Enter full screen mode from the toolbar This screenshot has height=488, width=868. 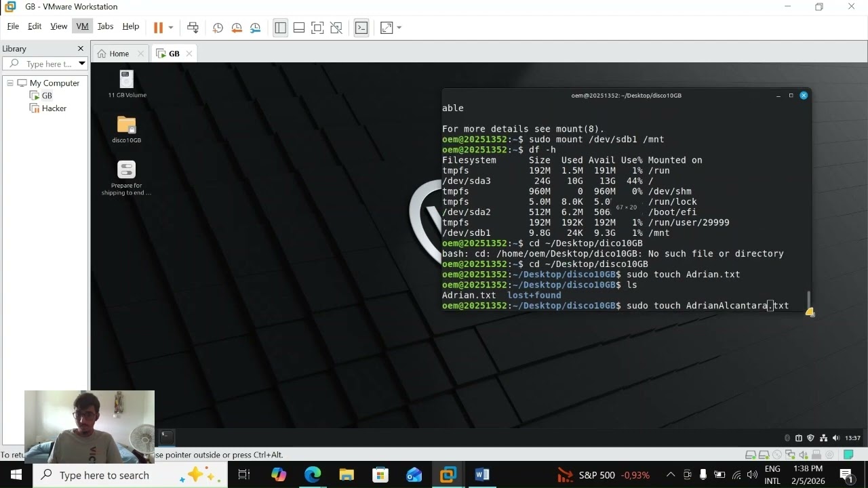pyautogui.click(x=317, y=28)
